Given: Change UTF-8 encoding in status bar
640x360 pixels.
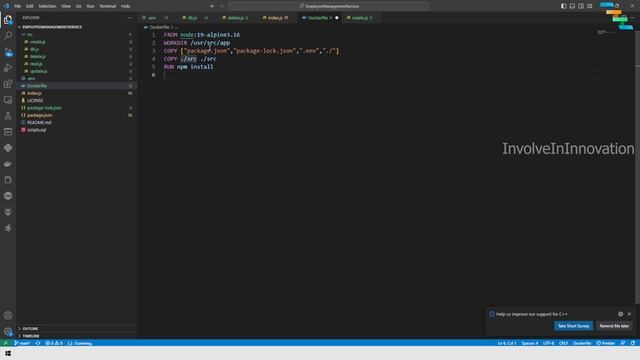Looking at the screenshot, I should [x=548, y=343].
